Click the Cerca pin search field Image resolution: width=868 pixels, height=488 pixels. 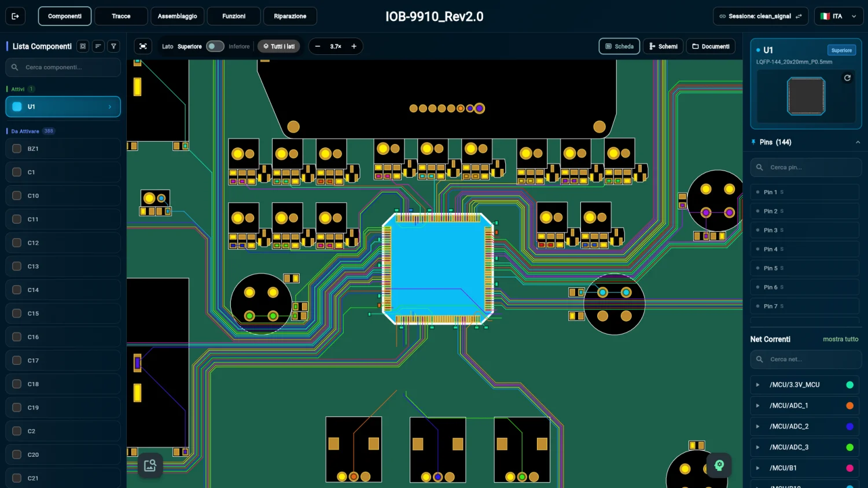click(x=806, y=168)
